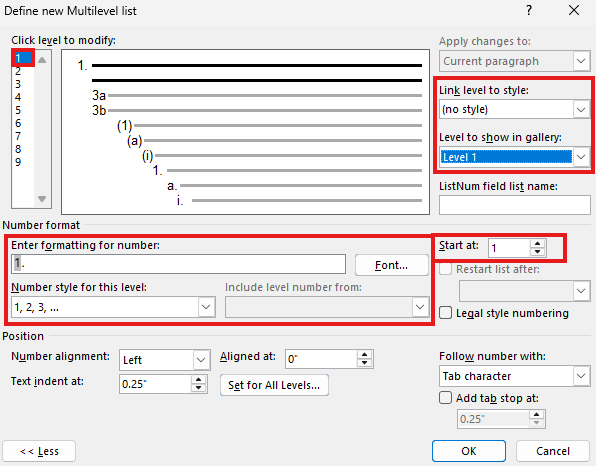Screen dimensions: 596x466
Task: Select level 9 in the level list
Action: point(18,162)
